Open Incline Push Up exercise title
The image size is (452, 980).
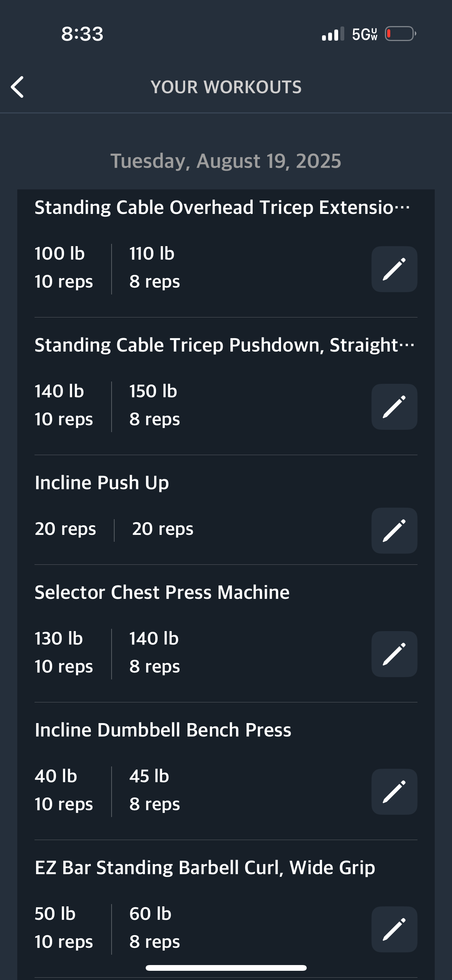click(102, 483)
